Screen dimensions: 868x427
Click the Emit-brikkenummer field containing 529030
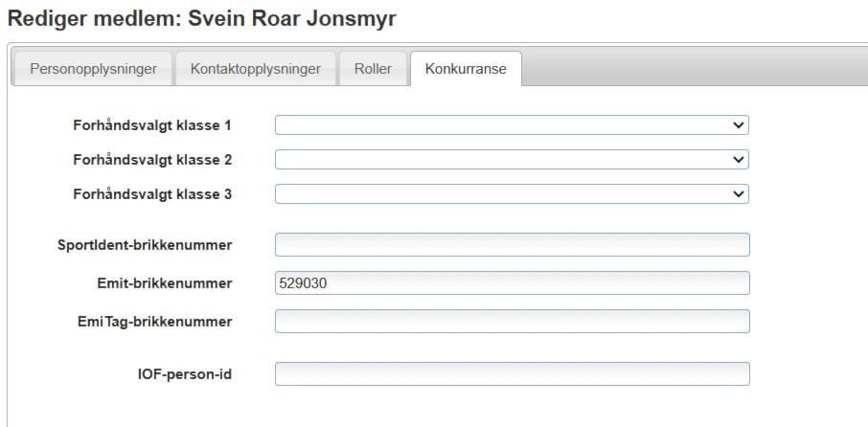(x=512, y=283)
